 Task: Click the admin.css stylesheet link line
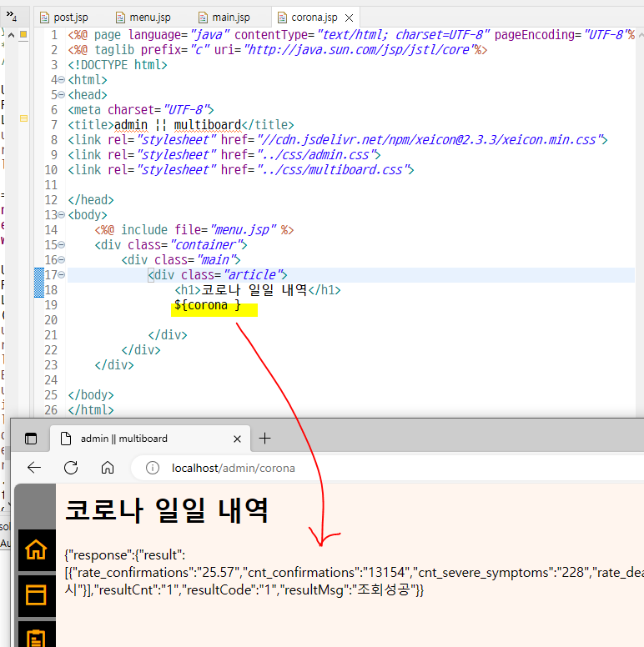pos(224,155)
